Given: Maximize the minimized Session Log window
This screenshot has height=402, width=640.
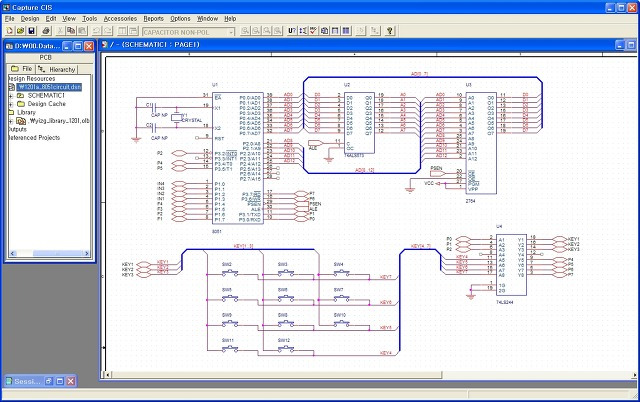Looking at the screenshot, I should (x=60, y=381).
